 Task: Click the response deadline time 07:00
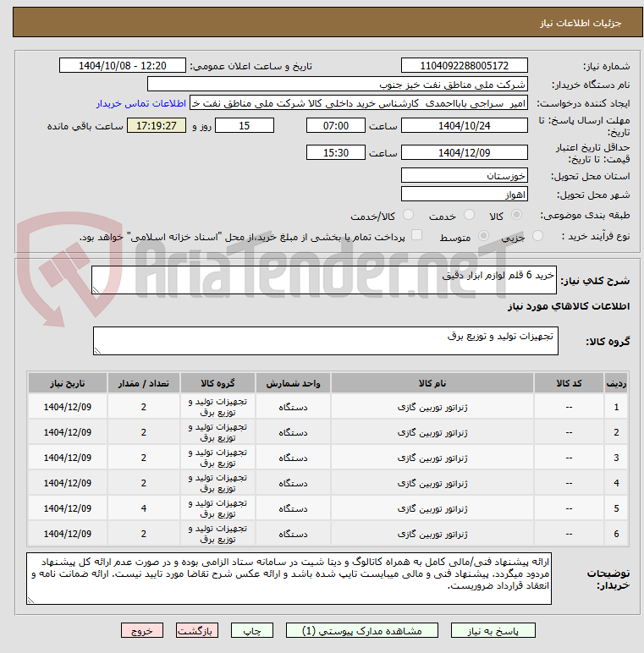pos(336,126)
